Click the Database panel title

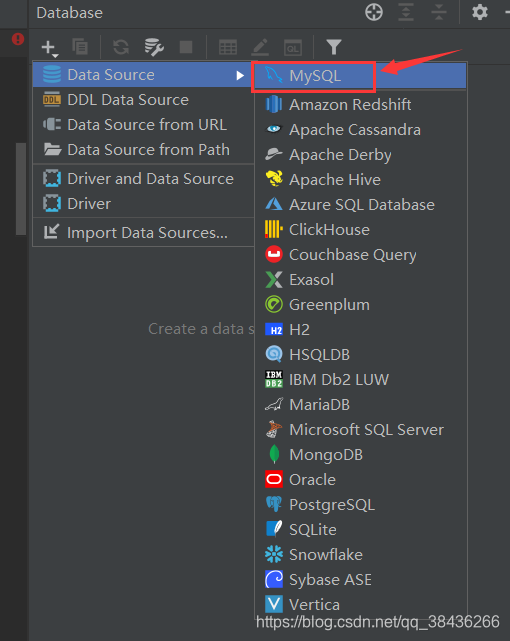tap(69, 13)
